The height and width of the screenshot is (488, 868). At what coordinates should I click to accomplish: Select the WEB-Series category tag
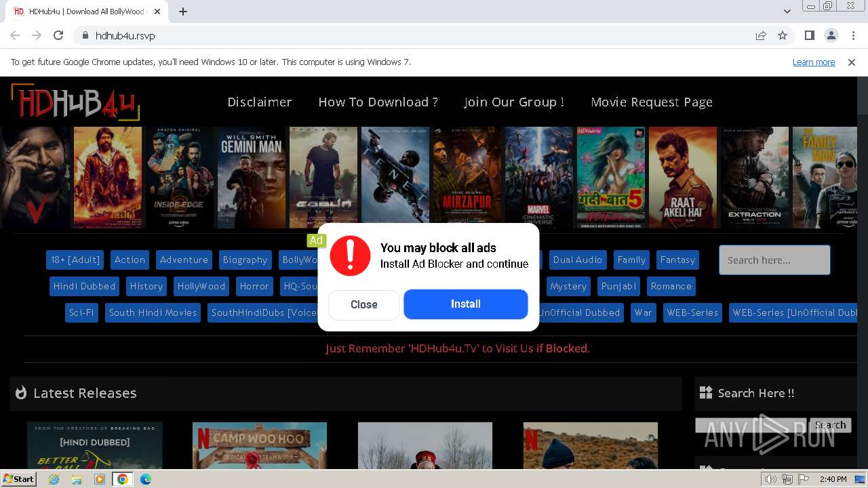click(x=692, y=312)
